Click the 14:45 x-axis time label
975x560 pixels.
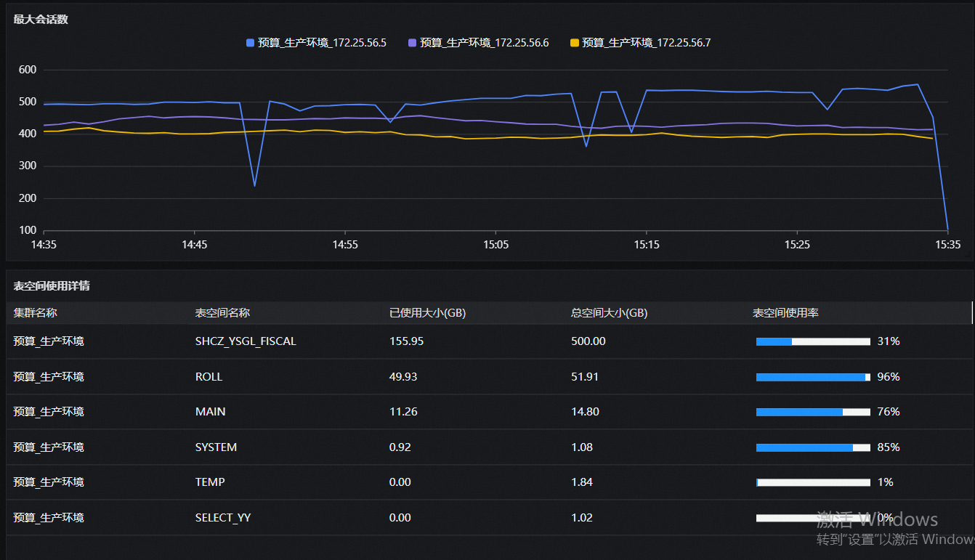[x=195, y=245]
